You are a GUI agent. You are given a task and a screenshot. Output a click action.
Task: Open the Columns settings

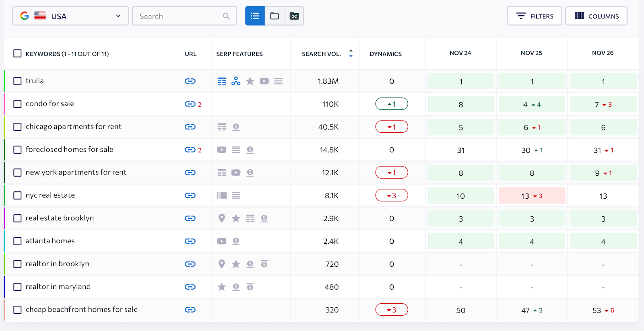[x=596, y=16]
